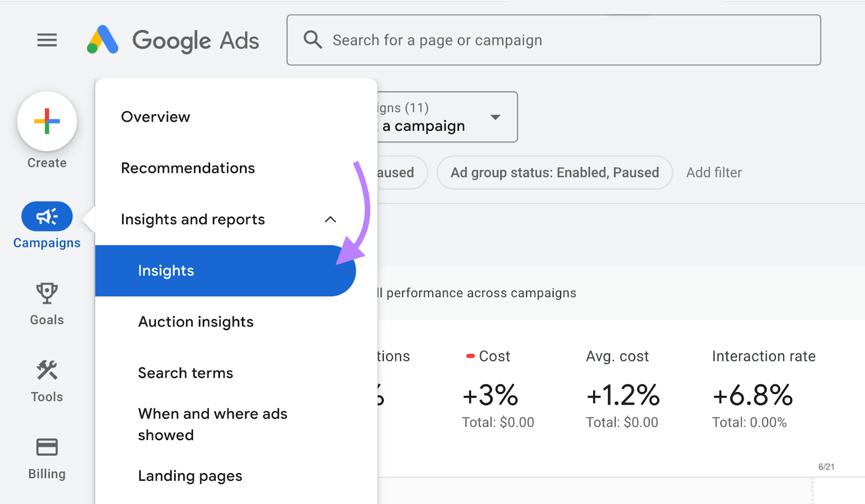Open the Create menu with plus icon

click(46, 121)
